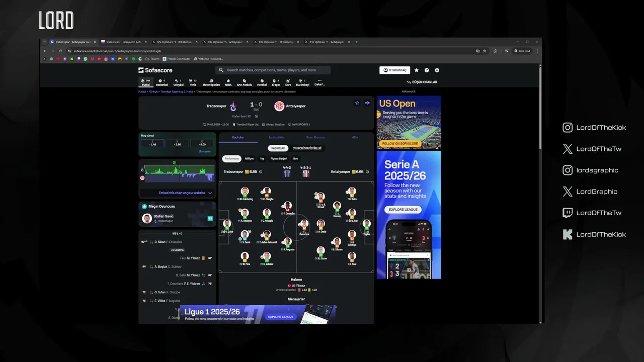Select the Hentbol sport icon
This screenshot has height=362, width=644.
point(262,82)
